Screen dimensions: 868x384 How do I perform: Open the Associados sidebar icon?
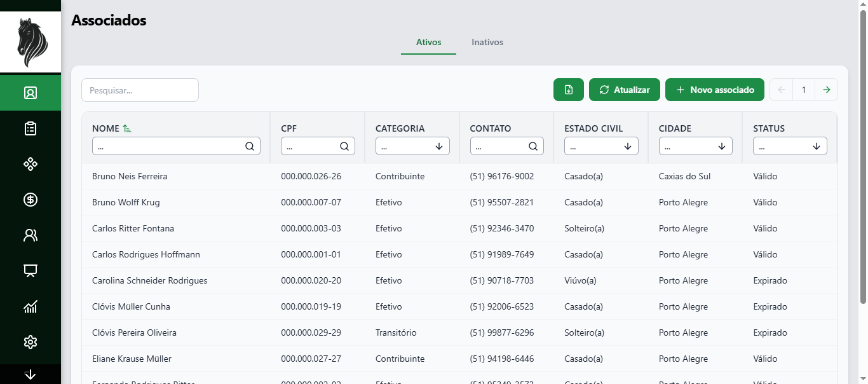click(31, 93)
